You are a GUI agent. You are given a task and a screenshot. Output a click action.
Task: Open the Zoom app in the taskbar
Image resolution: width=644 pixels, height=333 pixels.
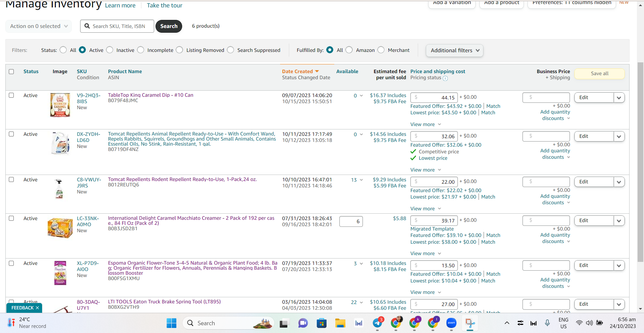(x=451, y=323)
